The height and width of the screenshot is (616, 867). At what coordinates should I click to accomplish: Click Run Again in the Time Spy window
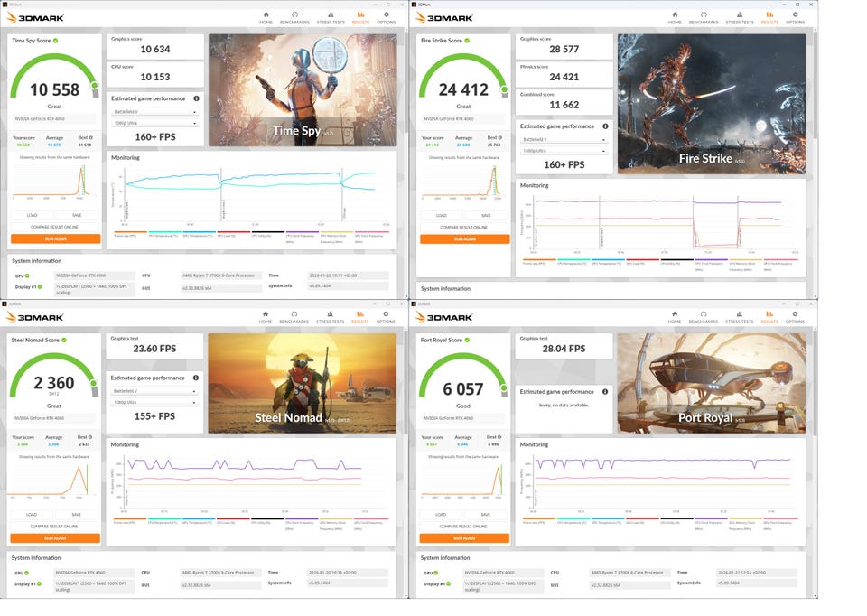(56, 238)
